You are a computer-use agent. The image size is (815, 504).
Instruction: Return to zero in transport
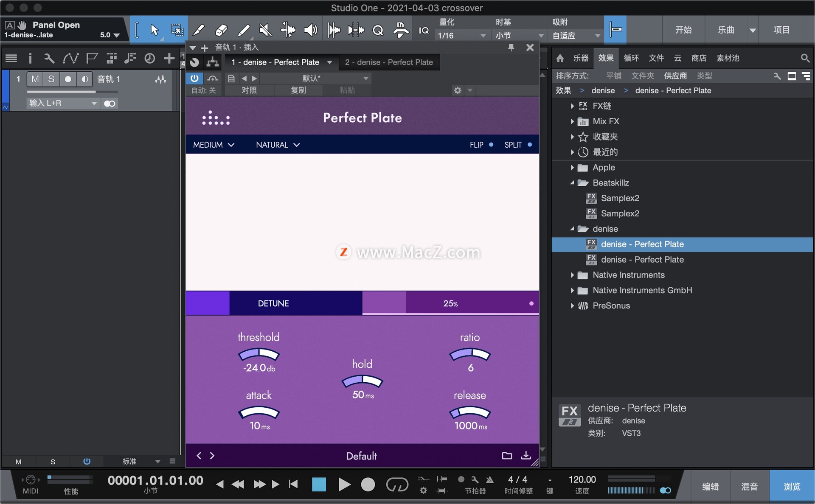click(293, 484)
